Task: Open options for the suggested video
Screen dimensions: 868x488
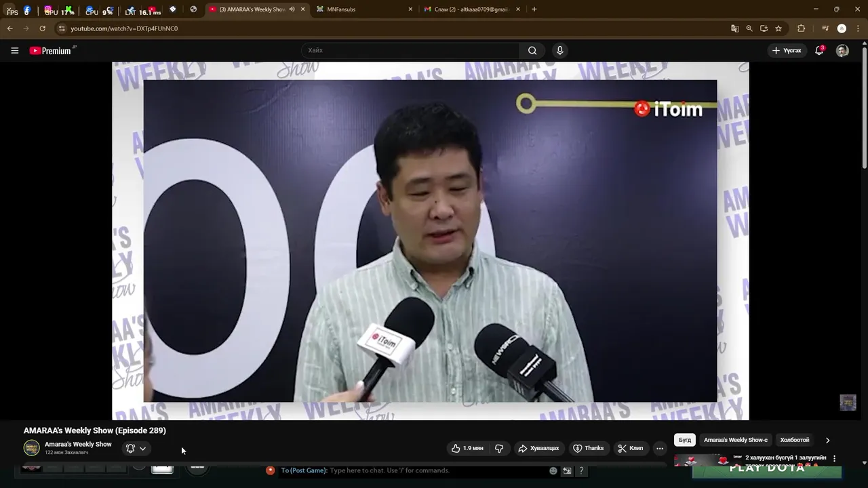Action: pyautogui.click(x=834, y=459)
